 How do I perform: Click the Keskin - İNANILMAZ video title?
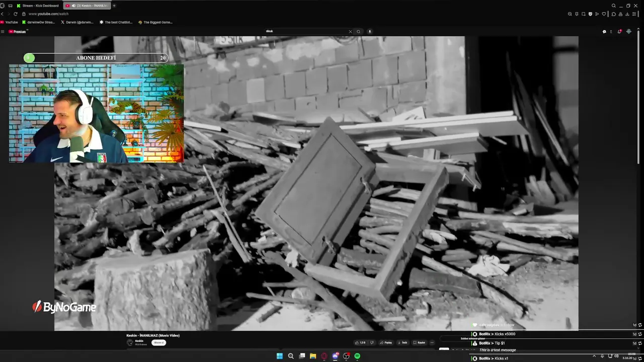coord(153,335)
